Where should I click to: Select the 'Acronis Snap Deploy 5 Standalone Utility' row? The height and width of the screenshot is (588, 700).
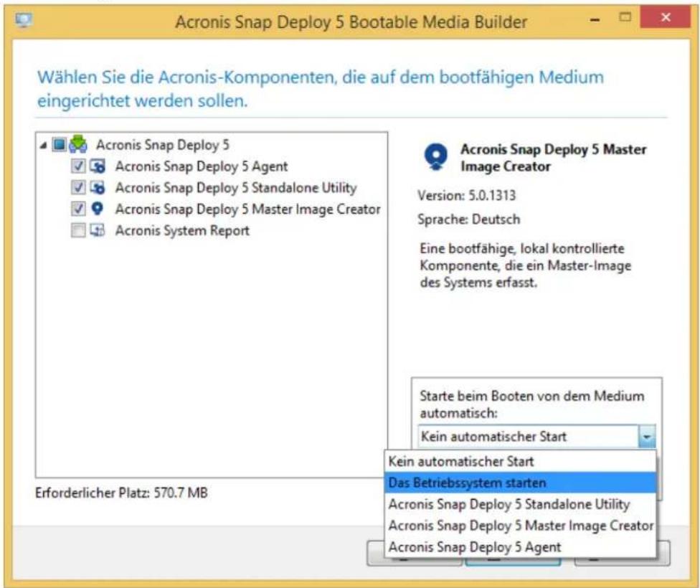[236, 188]
